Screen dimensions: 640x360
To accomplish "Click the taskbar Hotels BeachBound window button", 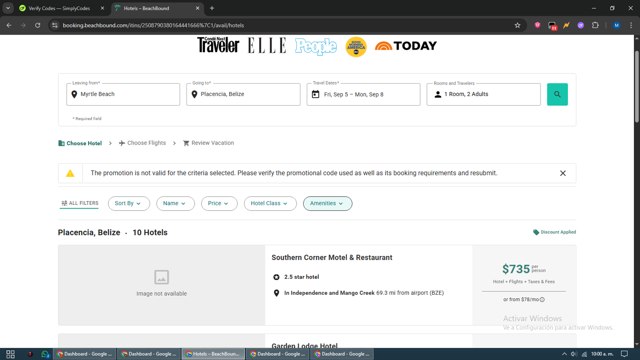I will pyautogui.click(x=213, y=354).
